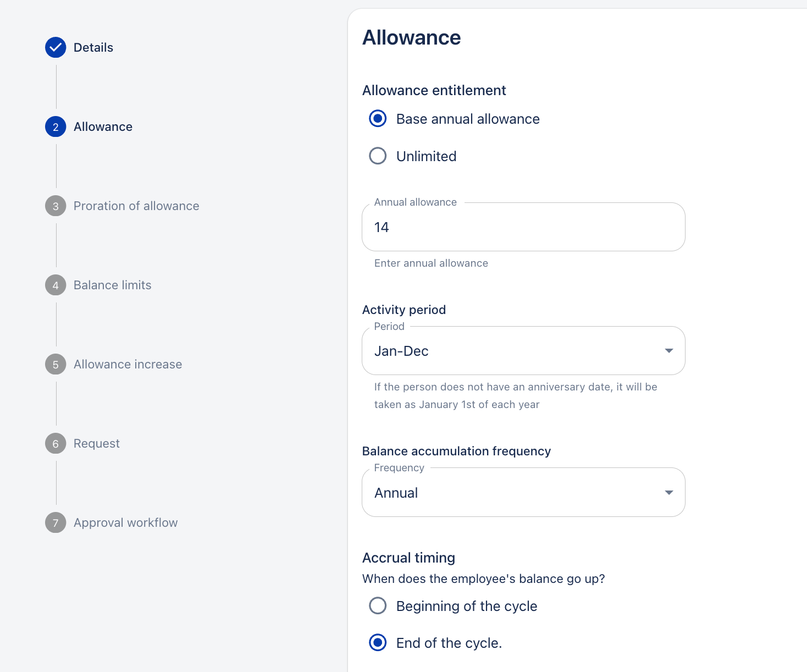Go to the Request step label
The width and height of the screenshot is (807, 672).
pyautogui.click(x=97, y=443)
